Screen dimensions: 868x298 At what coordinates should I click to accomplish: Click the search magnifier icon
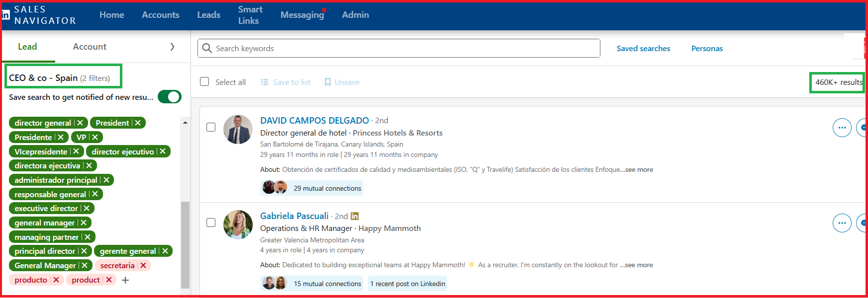click(207, 48)
